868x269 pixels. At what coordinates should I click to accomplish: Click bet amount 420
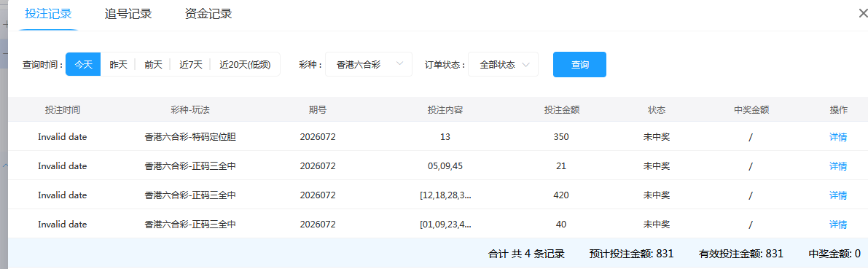pos(561,195)
